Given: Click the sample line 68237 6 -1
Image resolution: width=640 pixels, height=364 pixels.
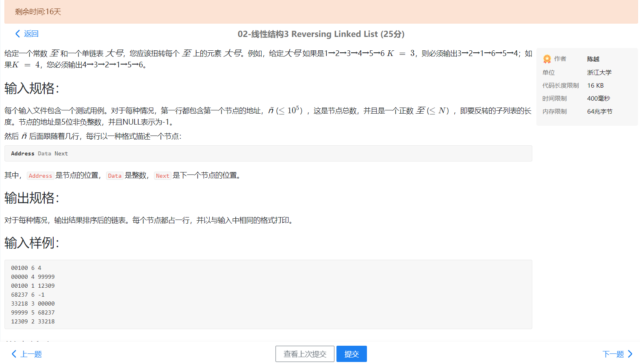Looking at the screenshot, I should coord(28,295).
